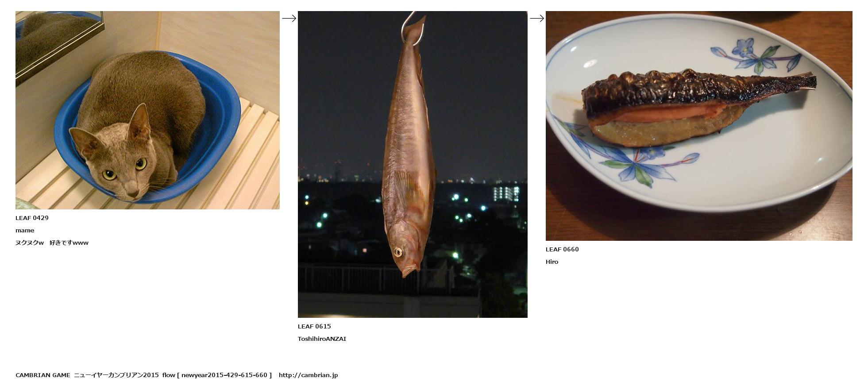Open the gray cat in blue basin photo

[x=147, y=110]
